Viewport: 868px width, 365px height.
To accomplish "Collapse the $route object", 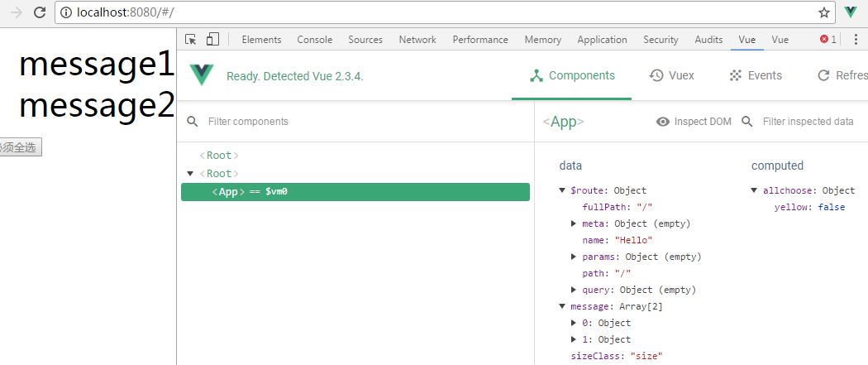I will coord(563,190).
